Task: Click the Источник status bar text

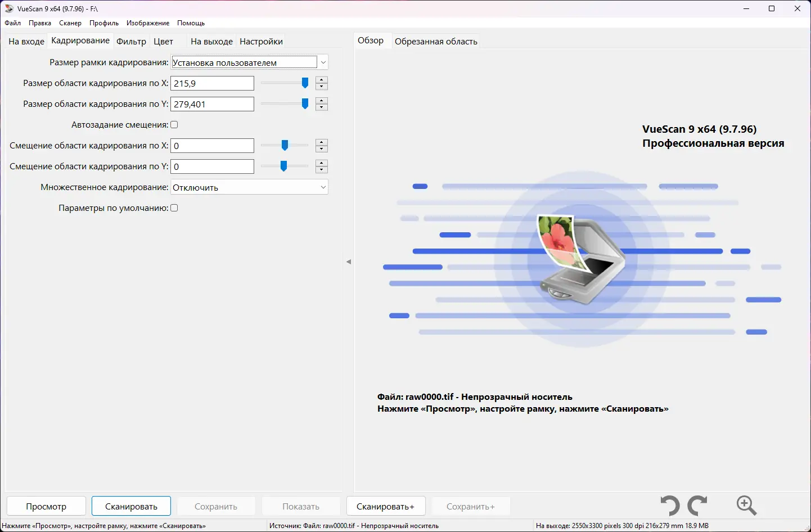Action: coord(354,526)
